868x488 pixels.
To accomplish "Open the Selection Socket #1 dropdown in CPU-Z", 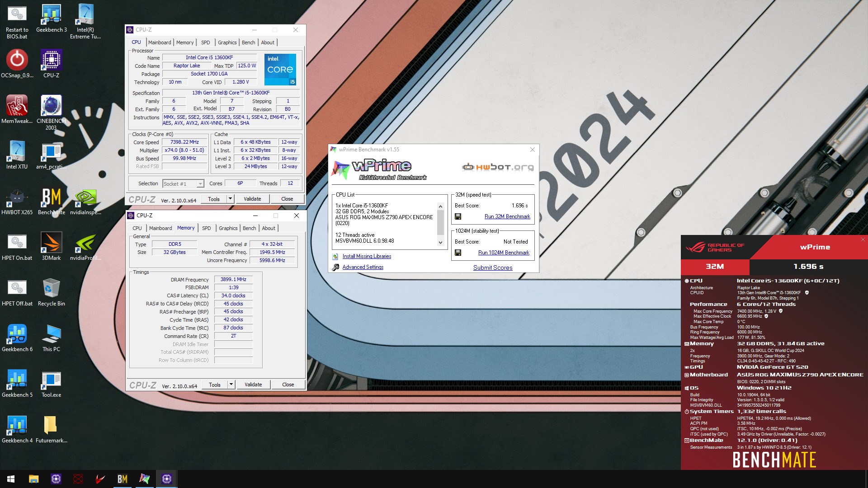I will tap(183, 183).
